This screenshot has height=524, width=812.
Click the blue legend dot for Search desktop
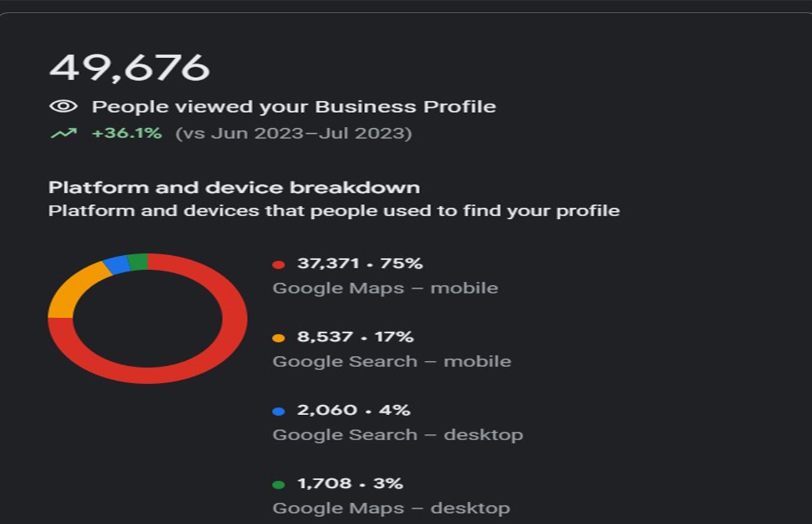[279, 411]
